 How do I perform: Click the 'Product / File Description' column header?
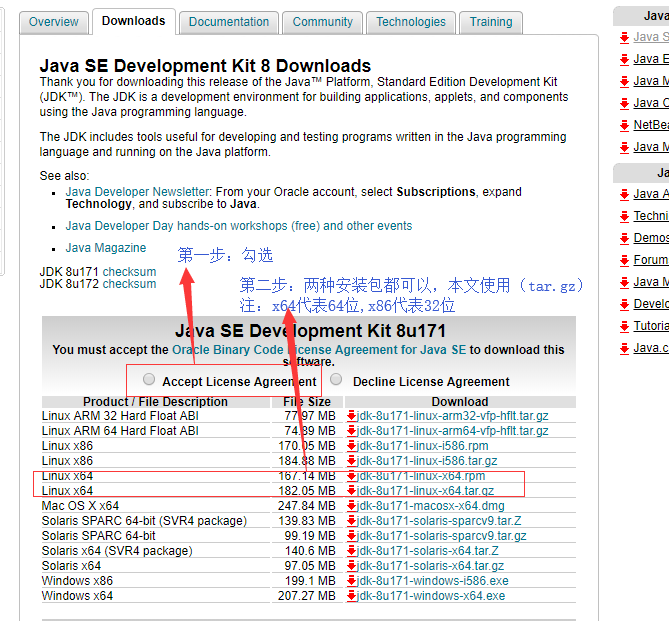click(x=156, y=402)
